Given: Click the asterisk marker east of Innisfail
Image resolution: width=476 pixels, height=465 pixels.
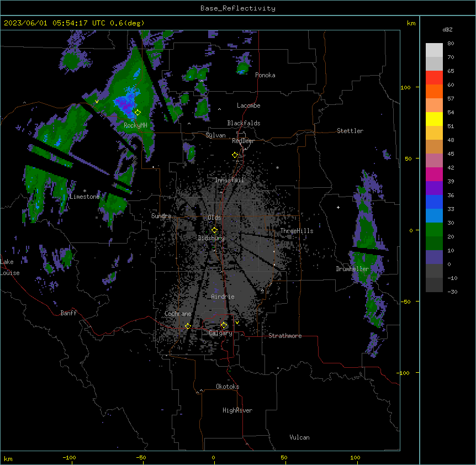Looking at the screenshot, I should point(277,168).
